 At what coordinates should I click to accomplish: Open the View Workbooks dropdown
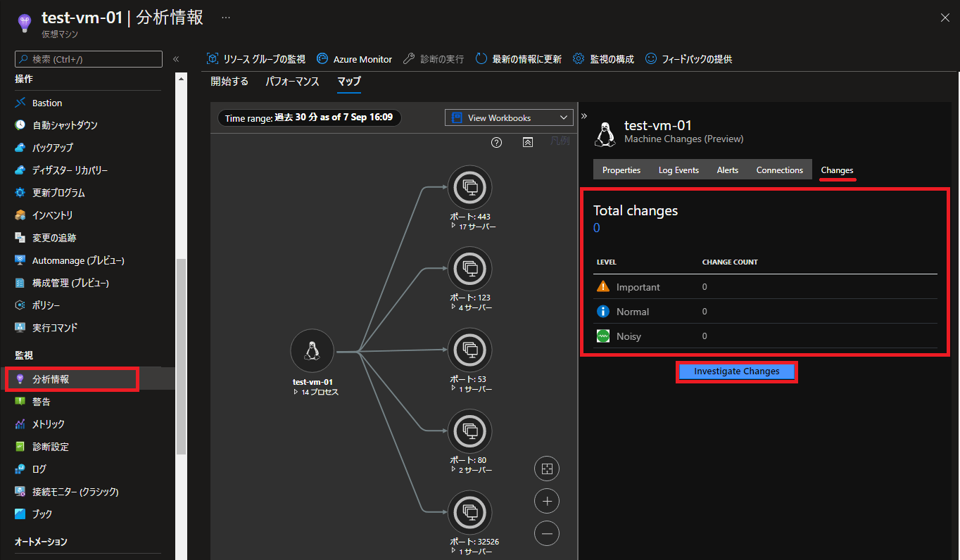(x=510, y=117)
